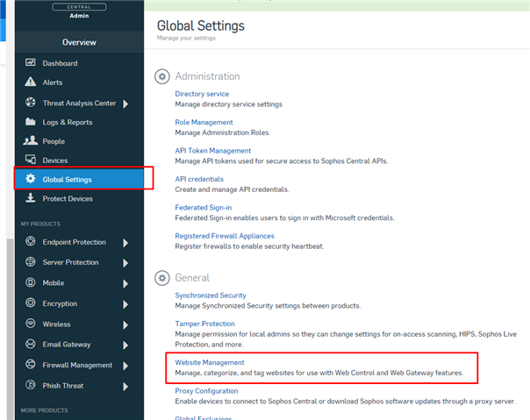Screen dimensions: 530x420
Task: Open the Overview section header
Action: click(80, 42)
